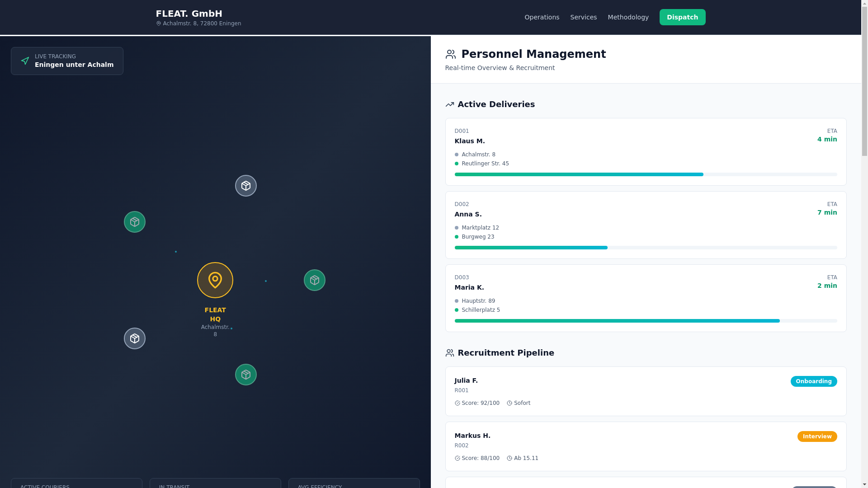Select the gray package marker above HQ
Screen dimensions: 868x488
[246, 186]
